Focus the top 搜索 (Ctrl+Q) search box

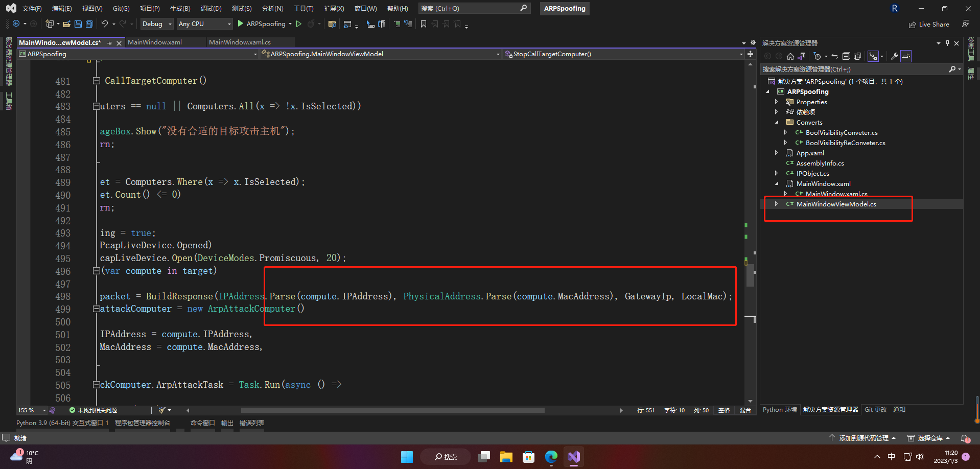(474, 9)
